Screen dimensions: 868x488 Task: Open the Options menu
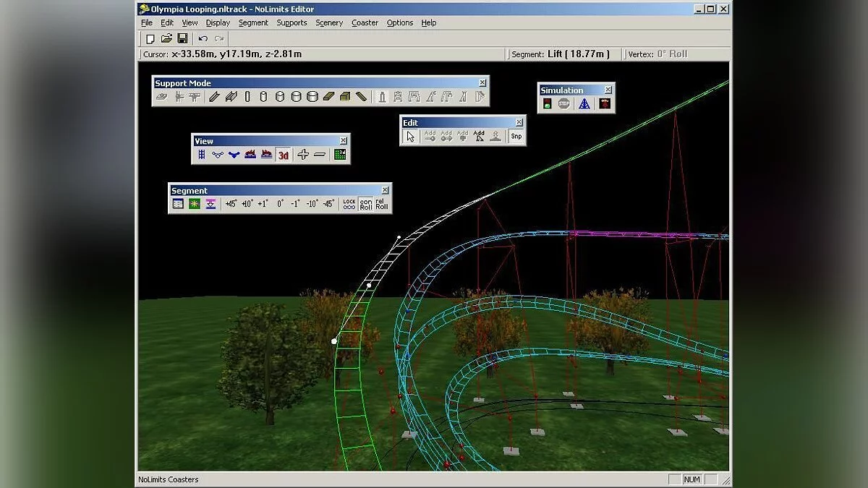pos(400,22)
